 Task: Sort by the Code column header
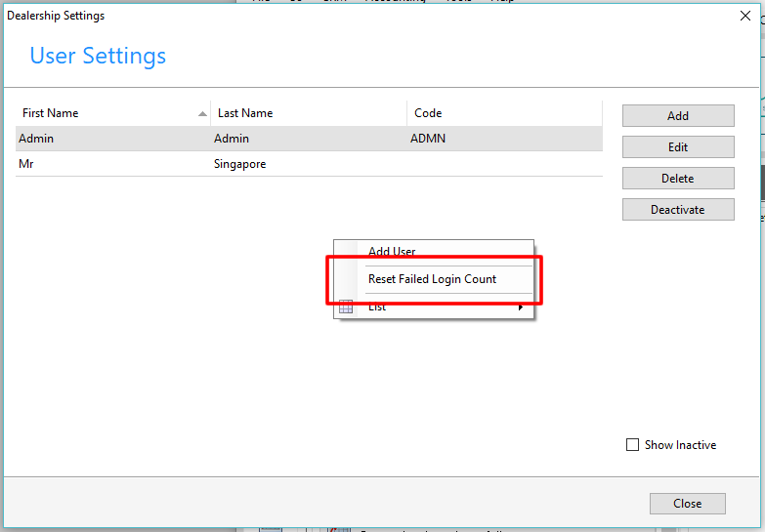tap(428, 113)
